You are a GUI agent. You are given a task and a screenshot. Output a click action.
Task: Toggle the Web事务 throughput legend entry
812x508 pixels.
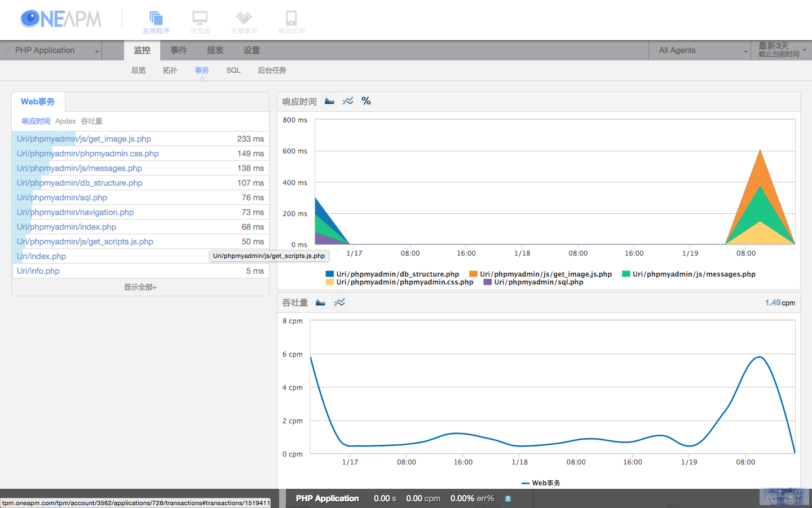click(x=541, y=483)
